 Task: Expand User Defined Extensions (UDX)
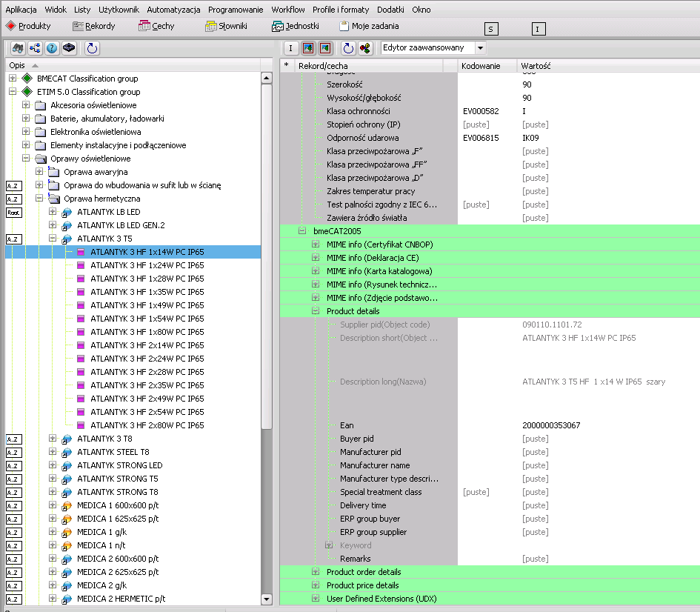pos(316,598)
